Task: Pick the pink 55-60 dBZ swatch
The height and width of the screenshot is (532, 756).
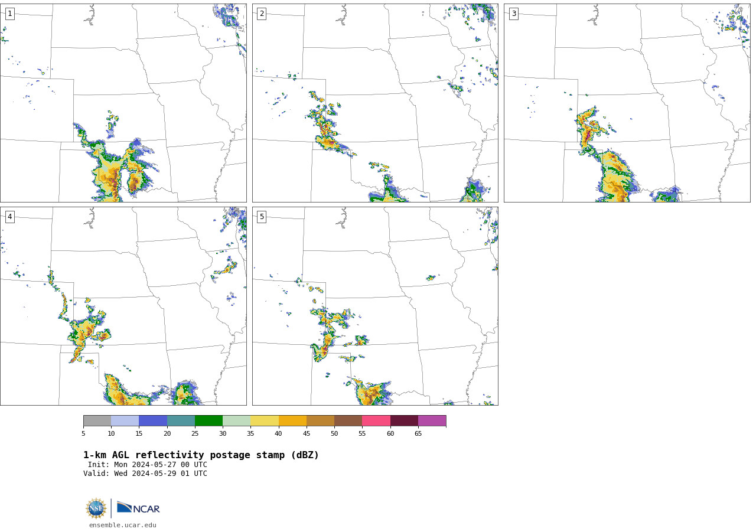Action: [x=376, y=421]
